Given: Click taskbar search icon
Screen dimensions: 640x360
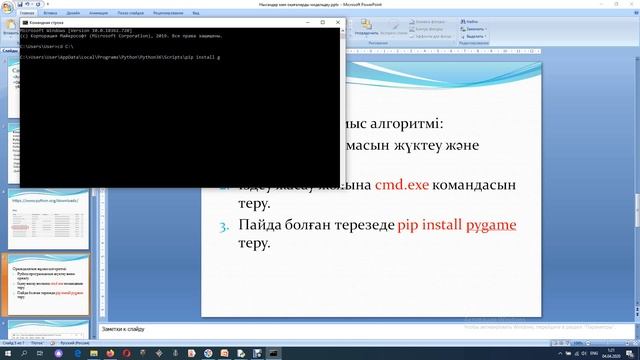Looking at the screenshot, I should click(x=24, y=353).
